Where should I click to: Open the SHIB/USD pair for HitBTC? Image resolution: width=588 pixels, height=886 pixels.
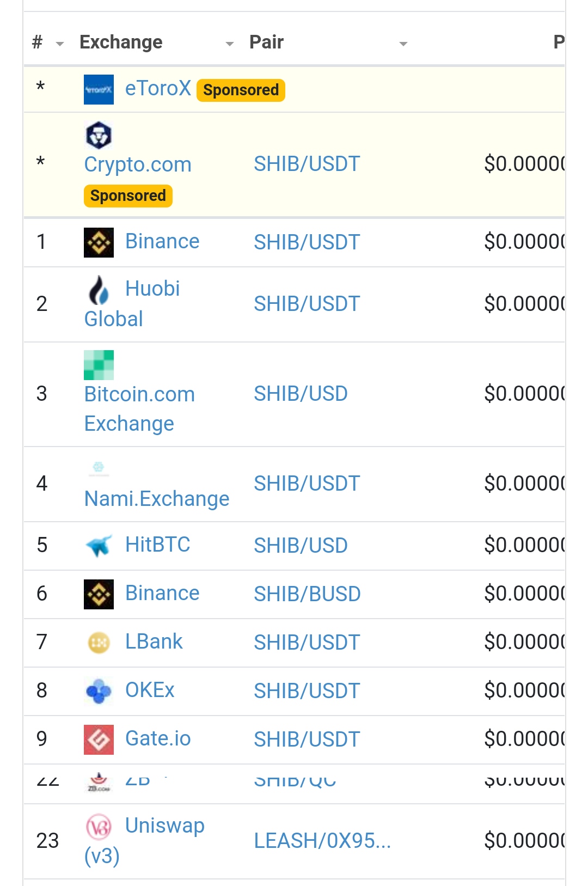tap(301, 546)
